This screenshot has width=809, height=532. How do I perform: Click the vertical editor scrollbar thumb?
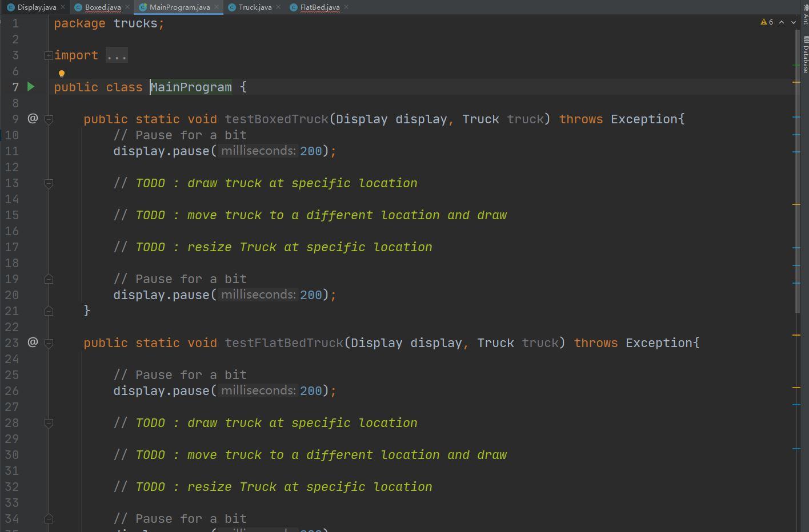point(798,171)
